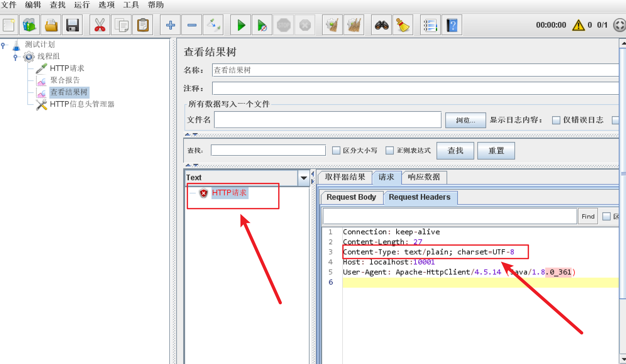Viewport: 626px width, 364px height.
Task: Enable 区分大小写 checkbox
Action: click(336, 151)
